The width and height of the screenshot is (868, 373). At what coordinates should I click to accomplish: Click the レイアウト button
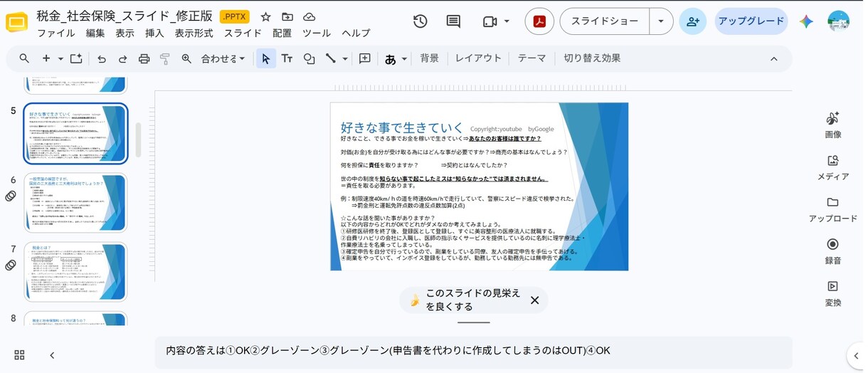click(x=479, y=58)
